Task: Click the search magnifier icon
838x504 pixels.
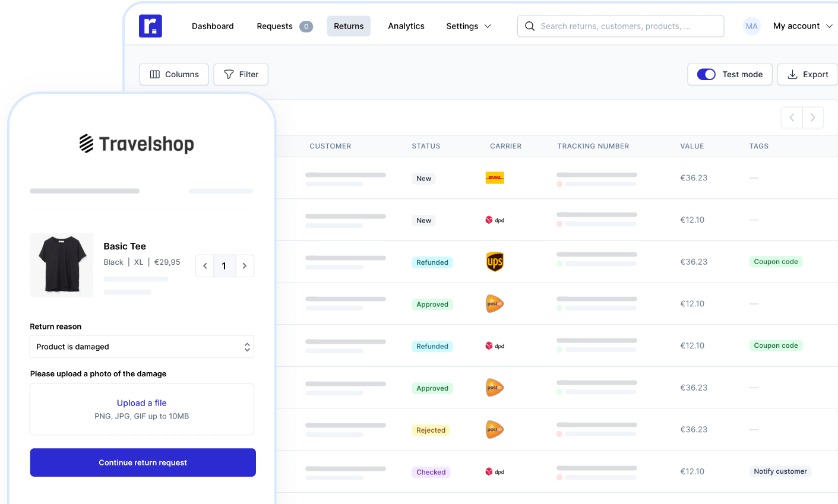Action: [530, 26]
